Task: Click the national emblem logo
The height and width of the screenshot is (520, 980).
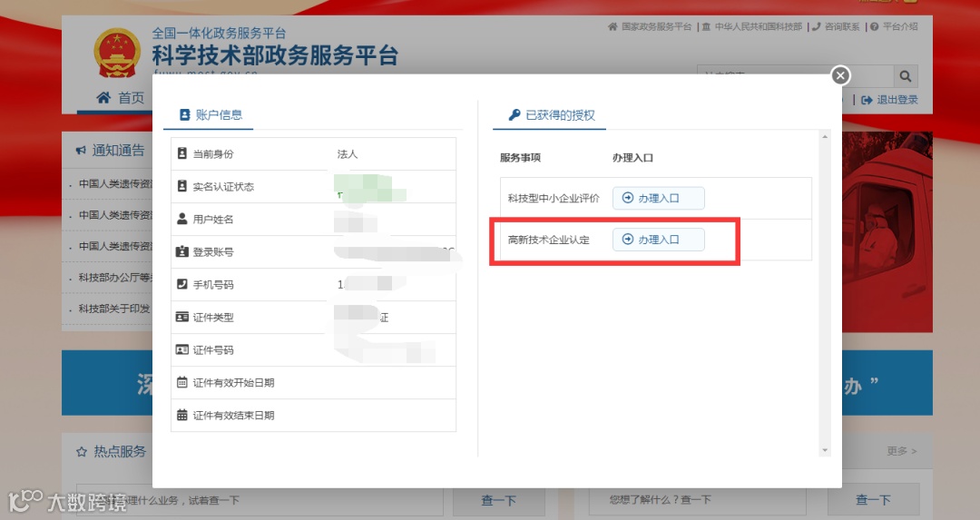Action: [117, 53]
